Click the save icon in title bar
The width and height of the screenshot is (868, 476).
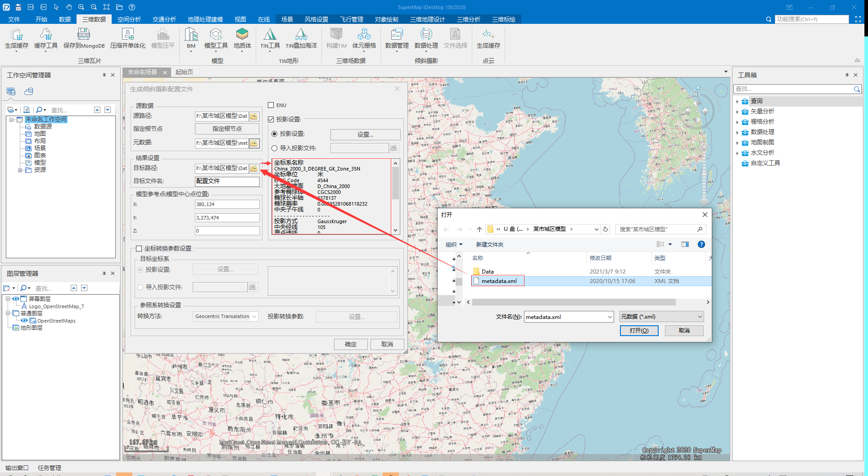pos(18,7)
